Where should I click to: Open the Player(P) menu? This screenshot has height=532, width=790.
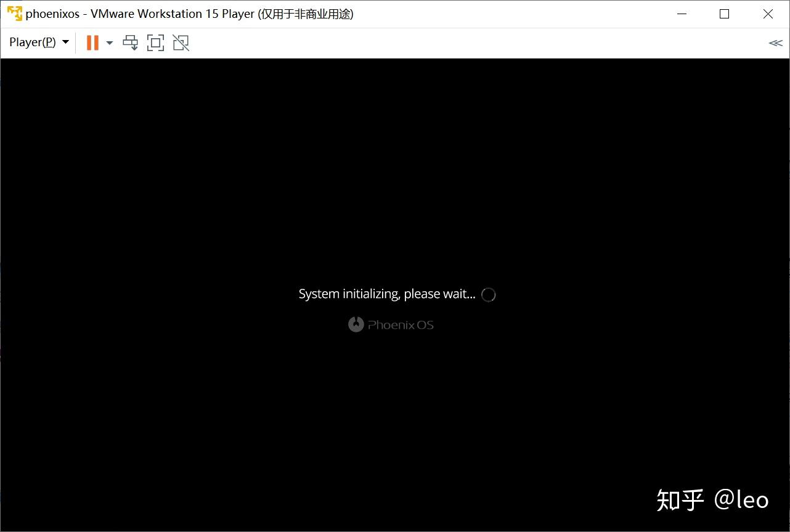pyautogui.click(x=39, y=42)
